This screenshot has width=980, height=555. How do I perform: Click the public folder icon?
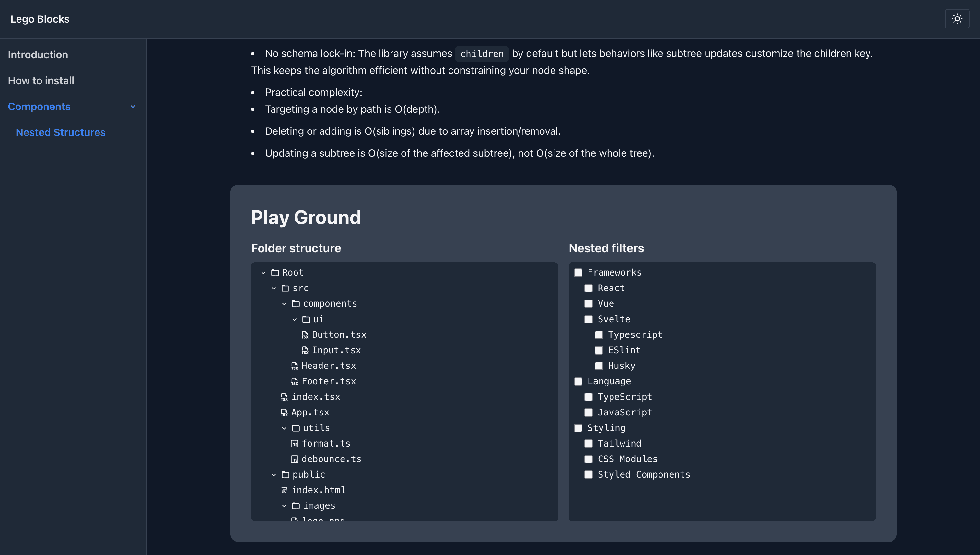285,475
